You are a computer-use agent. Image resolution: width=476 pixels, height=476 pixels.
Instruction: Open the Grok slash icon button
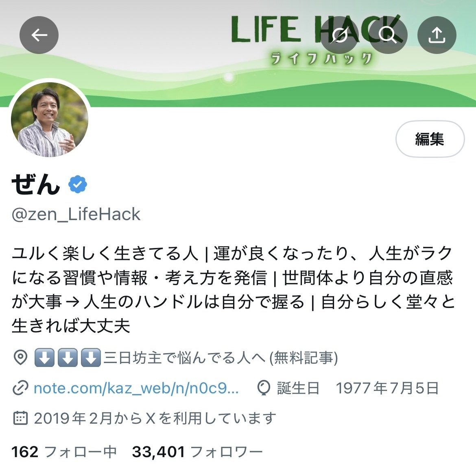[339, 35]
